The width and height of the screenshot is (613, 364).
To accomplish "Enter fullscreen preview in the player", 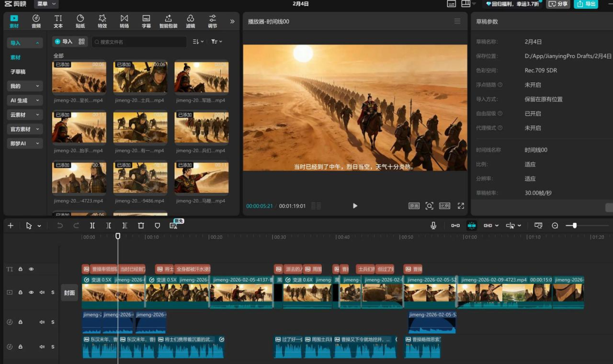I will click(x=461, y=206).
